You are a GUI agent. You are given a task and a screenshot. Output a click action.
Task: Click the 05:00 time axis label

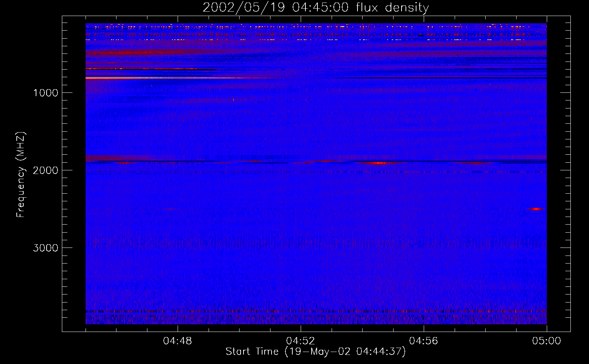tap(547, 341)
